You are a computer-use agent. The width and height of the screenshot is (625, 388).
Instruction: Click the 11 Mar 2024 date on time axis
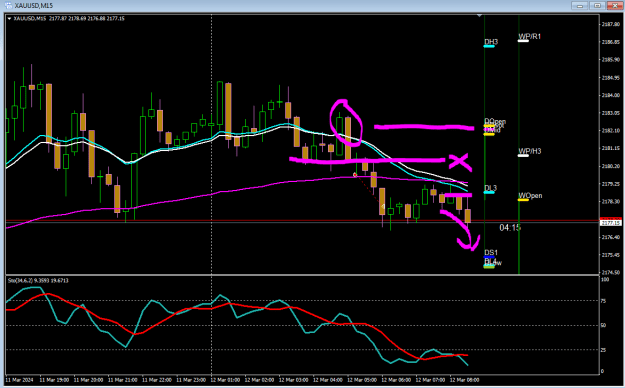[19, 380]
